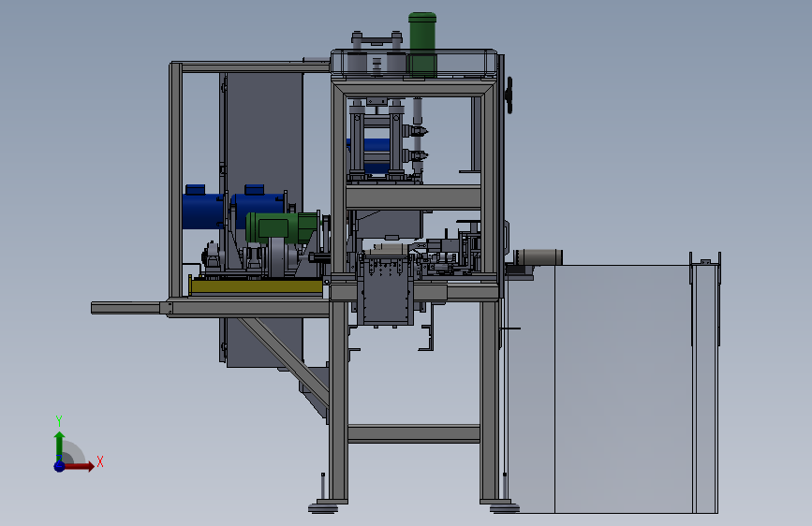
Task: Select the transparent guard cover atop the frame
Action: 414,65
